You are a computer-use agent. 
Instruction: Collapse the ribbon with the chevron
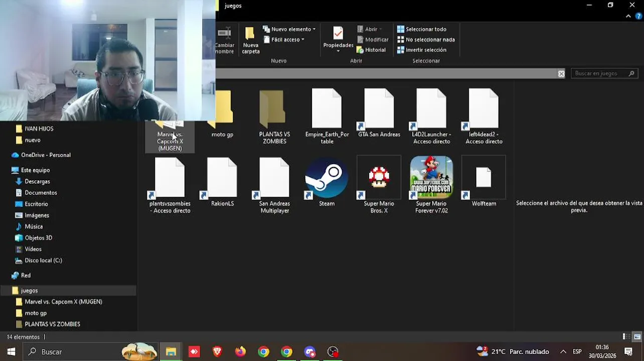coord(628,16)
